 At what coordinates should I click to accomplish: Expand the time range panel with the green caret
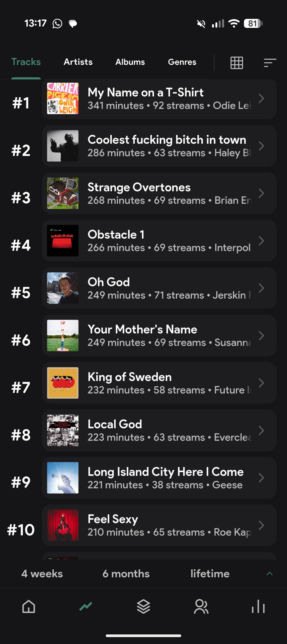269,574
